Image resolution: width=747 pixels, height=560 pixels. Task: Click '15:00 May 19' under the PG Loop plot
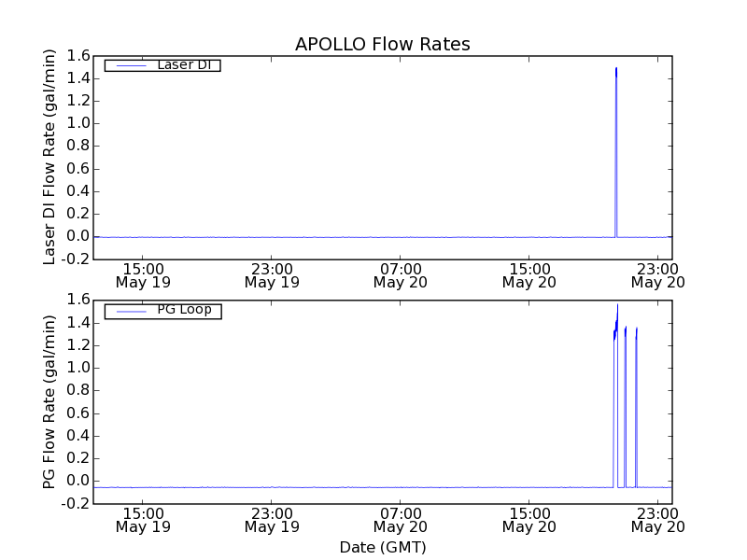(x=143, y=520)
